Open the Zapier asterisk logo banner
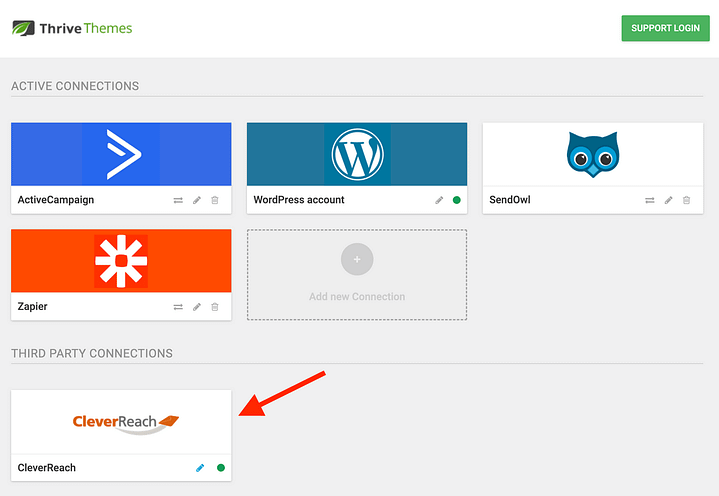 (x=121, y=261)
